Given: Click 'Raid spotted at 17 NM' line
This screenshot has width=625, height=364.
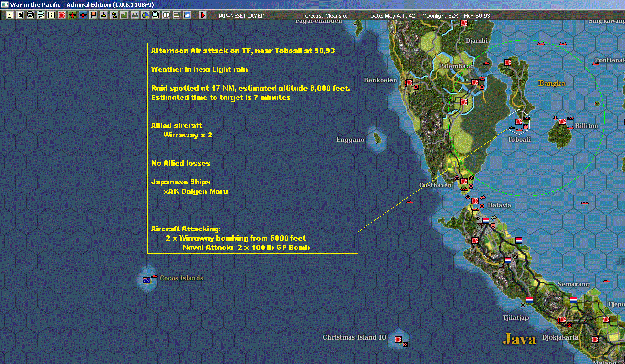Looking at the screenshot, I should coord(250,88).
